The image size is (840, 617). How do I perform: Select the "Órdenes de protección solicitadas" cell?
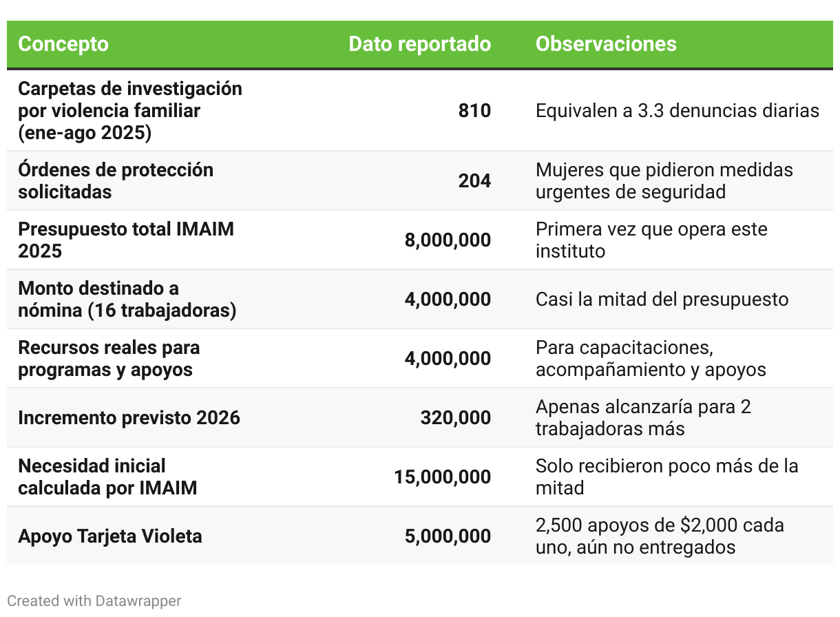[116, 180]
